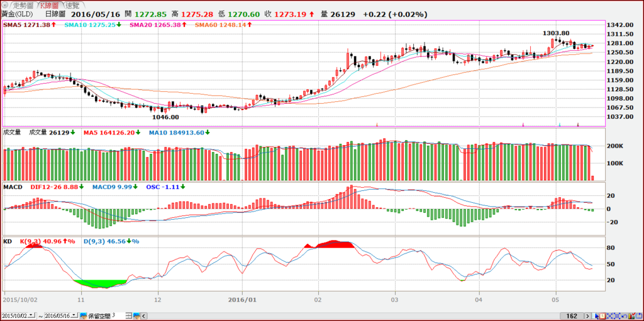Click the 2015/10/02 axis start date label

[19, 299]
